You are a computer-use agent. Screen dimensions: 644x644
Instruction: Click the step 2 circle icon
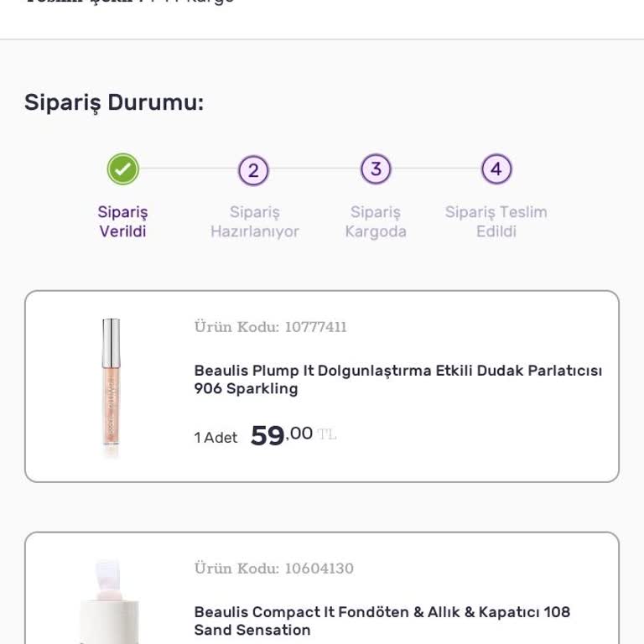click(x=253, y=170)
